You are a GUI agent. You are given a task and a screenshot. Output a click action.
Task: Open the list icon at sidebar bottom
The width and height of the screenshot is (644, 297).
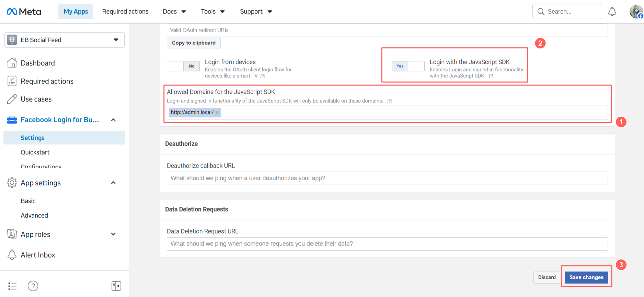click(12, 286)
